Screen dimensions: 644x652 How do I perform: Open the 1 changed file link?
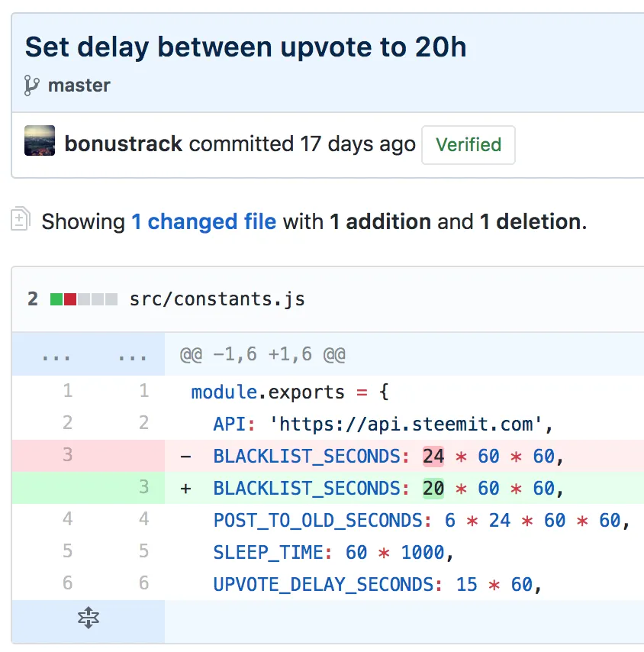204,222
